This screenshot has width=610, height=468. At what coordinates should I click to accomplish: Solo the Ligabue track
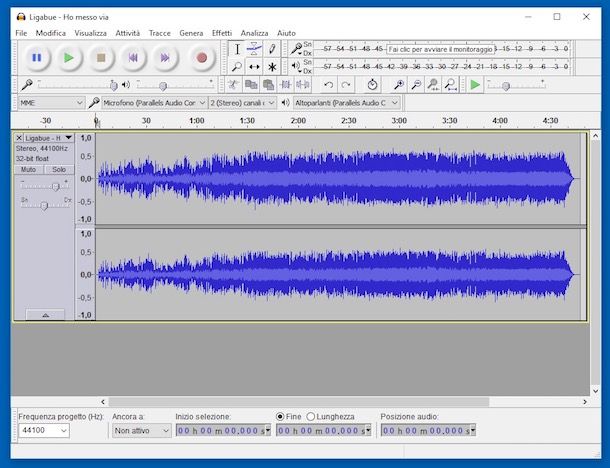pyautogui.click(x=59, y=170)
